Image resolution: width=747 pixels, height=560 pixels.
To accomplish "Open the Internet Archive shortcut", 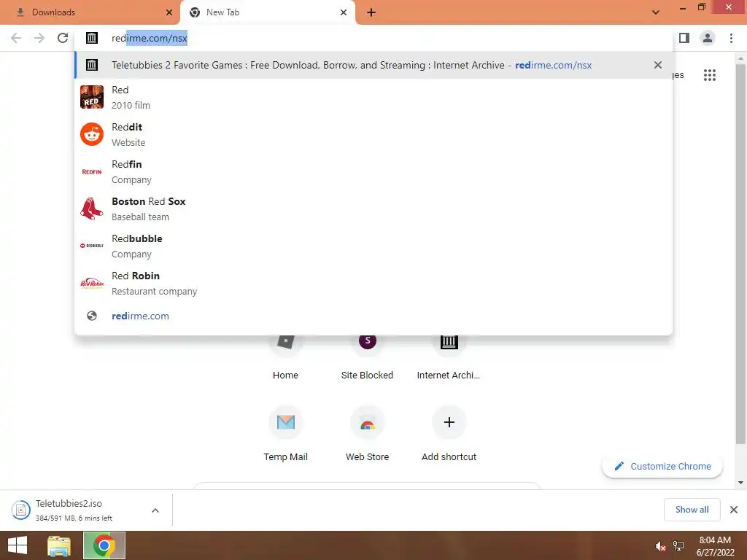I will coord(449,357).
